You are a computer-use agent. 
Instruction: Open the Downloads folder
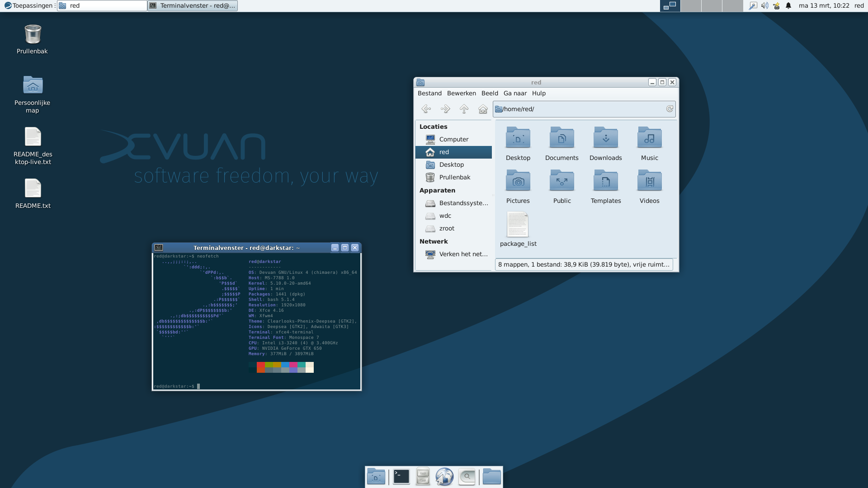pos(606,144)
